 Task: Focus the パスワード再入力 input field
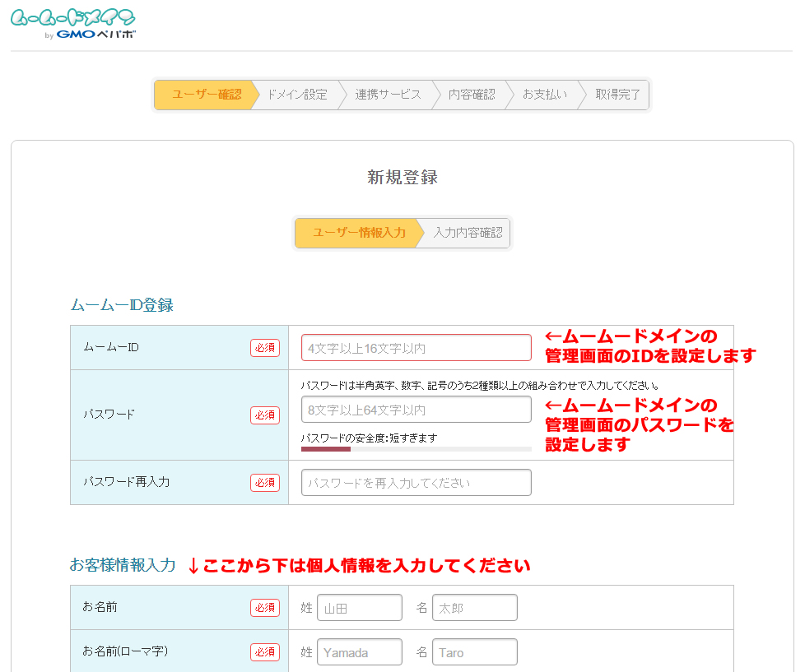415,482
